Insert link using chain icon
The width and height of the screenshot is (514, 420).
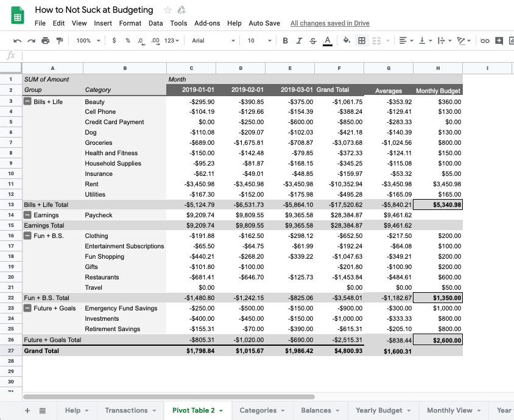(x=485, y=41)
